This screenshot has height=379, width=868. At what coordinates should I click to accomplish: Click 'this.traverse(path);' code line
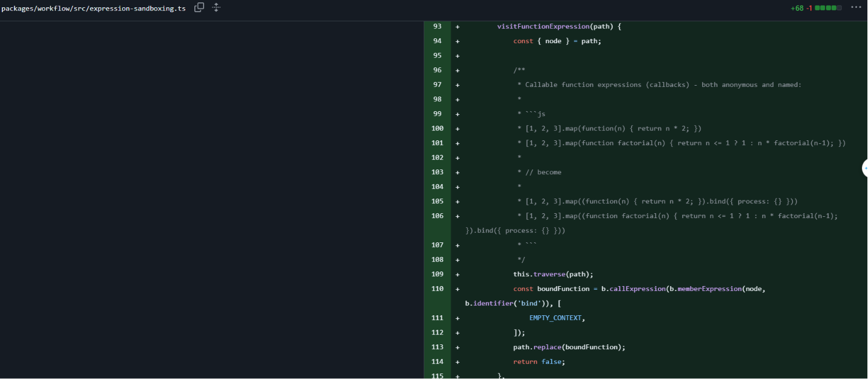tap(553, 275)
